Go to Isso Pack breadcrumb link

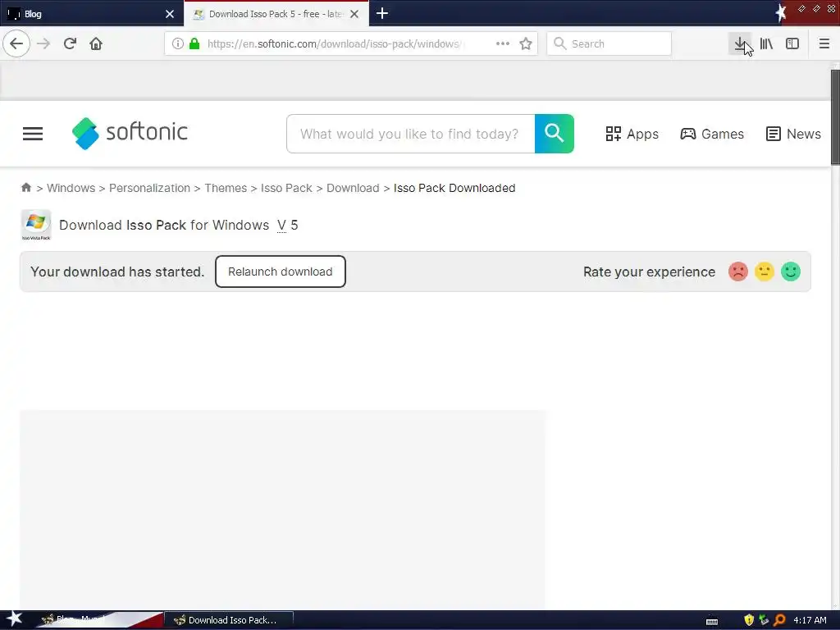[x=286, y=188]
